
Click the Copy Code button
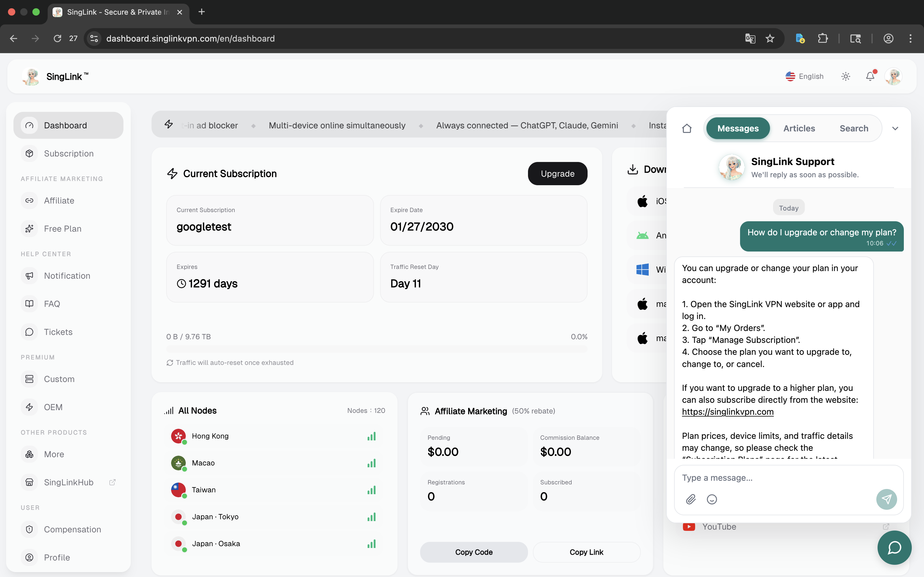(474, 552)
